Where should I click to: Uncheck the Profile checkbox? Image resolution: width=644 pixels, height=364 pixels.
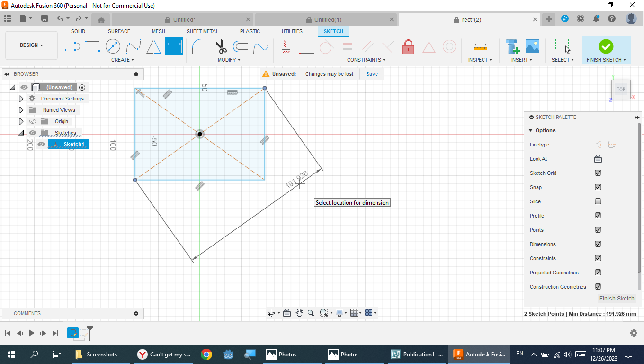(x=598, y=216)
